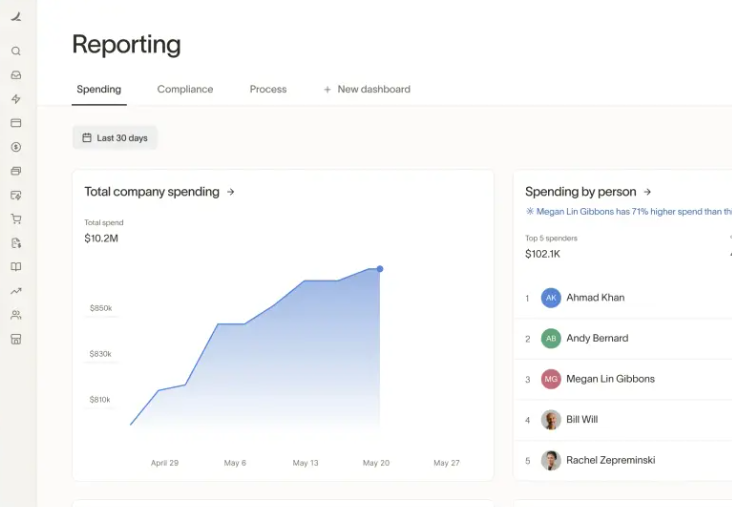
Task: Open the stacked cards sidebar icon
Action: point(16,171)
